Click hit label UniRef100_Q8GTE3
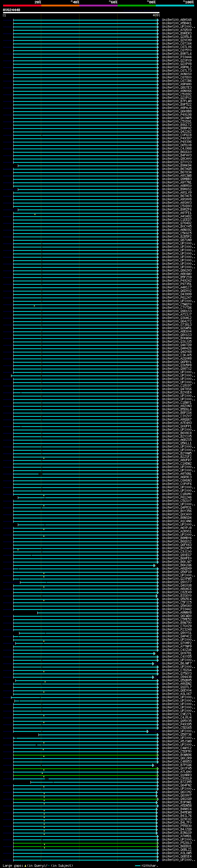Viewport: 197px width, 868px height. [x=177, y=88]
